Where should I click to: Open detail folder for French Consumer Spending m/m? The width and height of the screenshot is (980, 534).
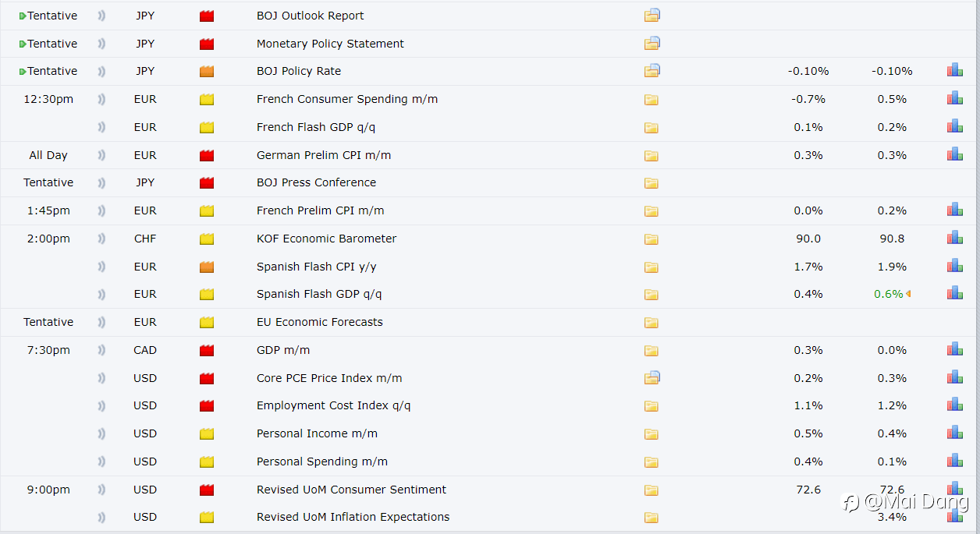pyautogui.click(x=652, y=99)
